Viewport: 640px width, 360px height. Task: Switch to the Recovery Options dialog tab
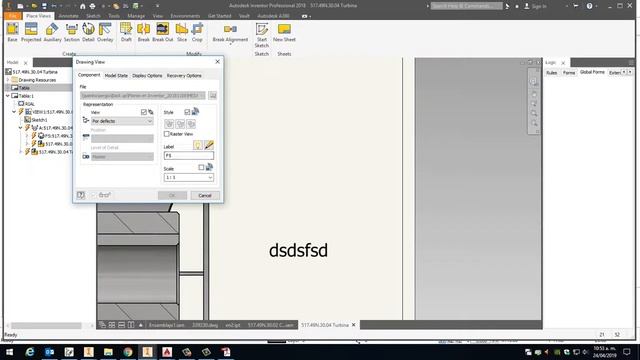click(184, 76)
